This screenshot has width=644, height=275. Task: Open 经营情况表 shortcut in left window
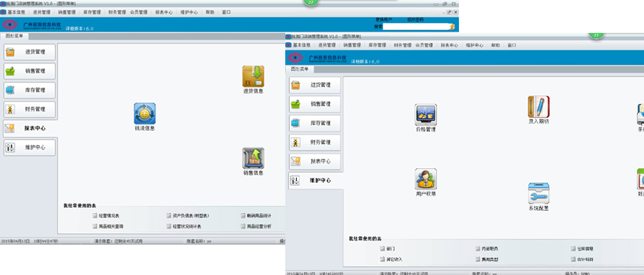point(106,215)
